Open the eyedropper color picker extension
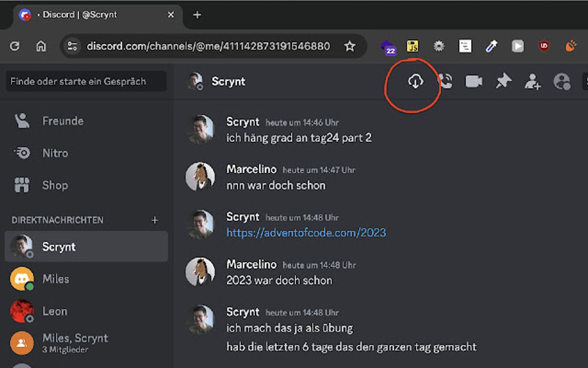Viewport: 588px width, 368px height. [491, 46]
